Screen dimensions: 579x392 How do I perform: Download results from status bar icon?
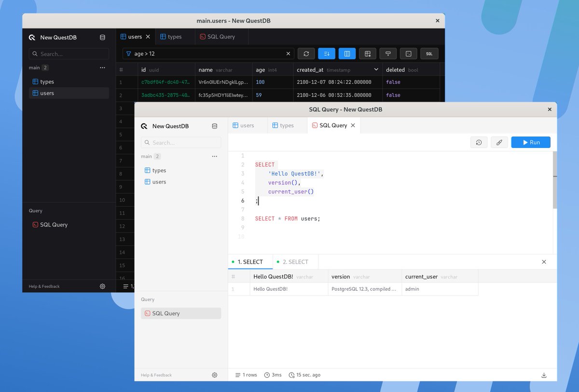pos(544,375)
